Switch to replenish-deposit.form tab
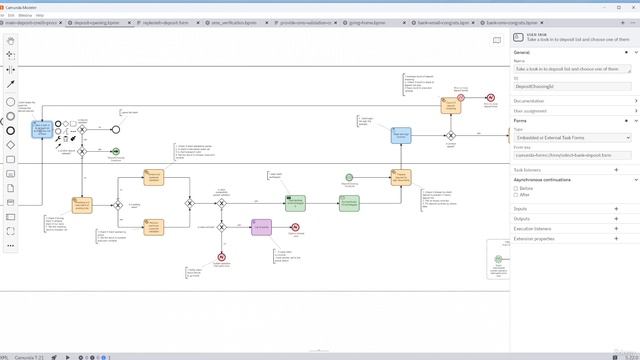 tap(165, 23)
